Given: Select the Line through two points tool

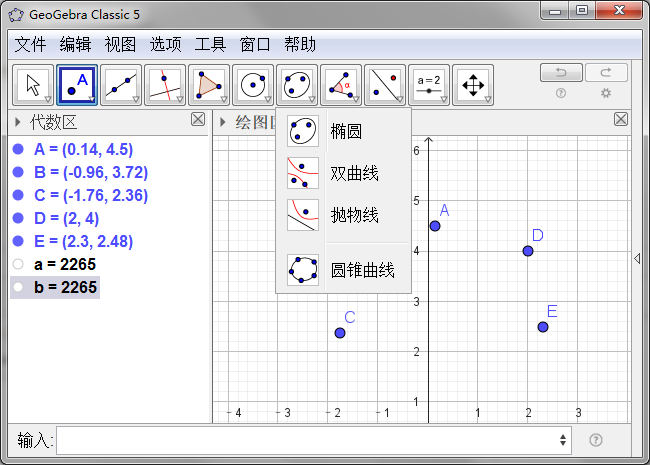Looking at the screenshot, I should 121,85.
